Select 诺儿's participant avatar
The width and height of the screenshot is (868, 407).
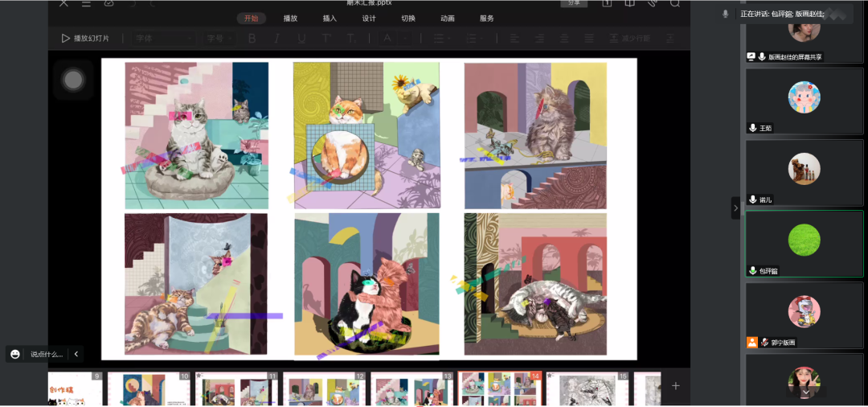(805, 169)
